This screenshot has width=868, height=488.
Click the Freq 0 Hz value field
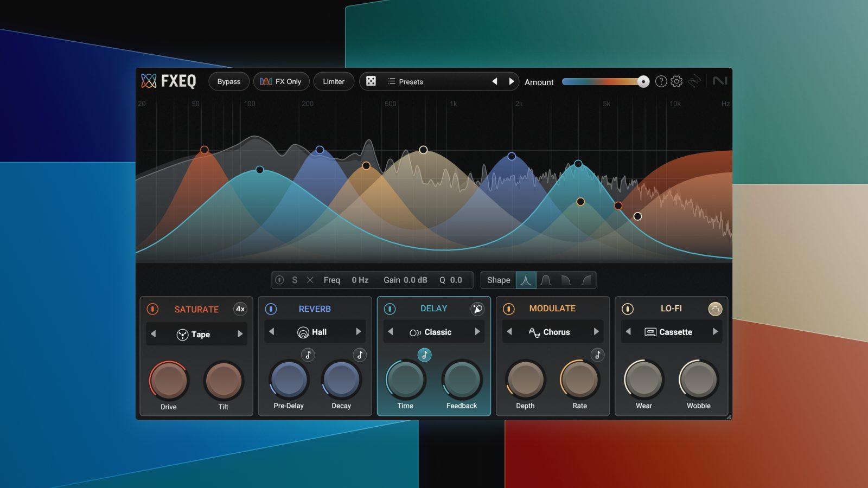[360, 280]
